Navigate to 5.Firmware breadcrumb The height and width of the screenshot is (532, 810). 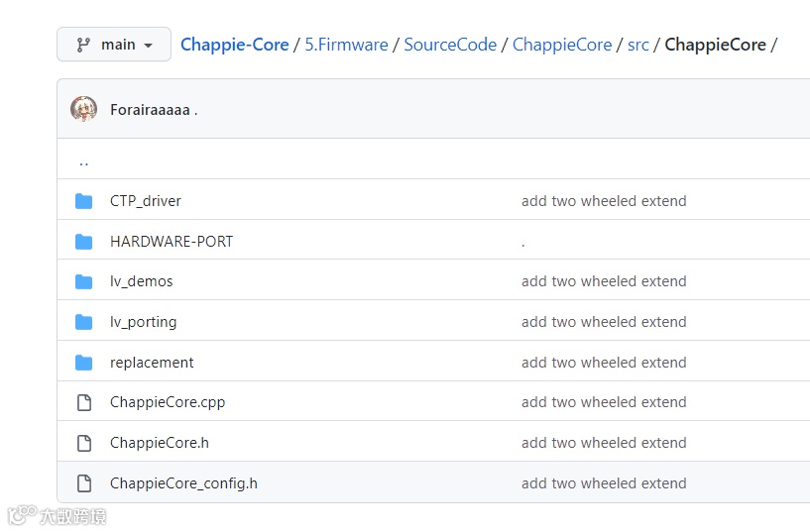click(x=346, y=45)
